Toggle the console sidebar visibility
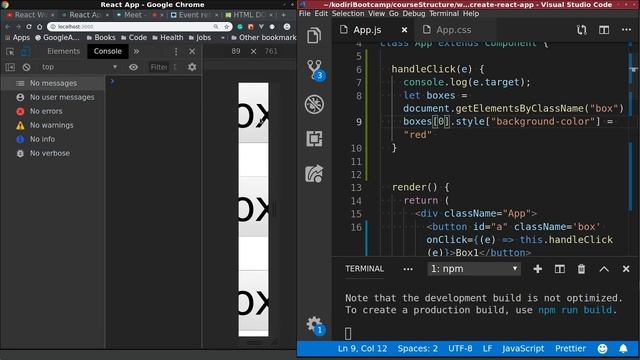Viewport: 640px width, 360px height. tap(10, 67)
